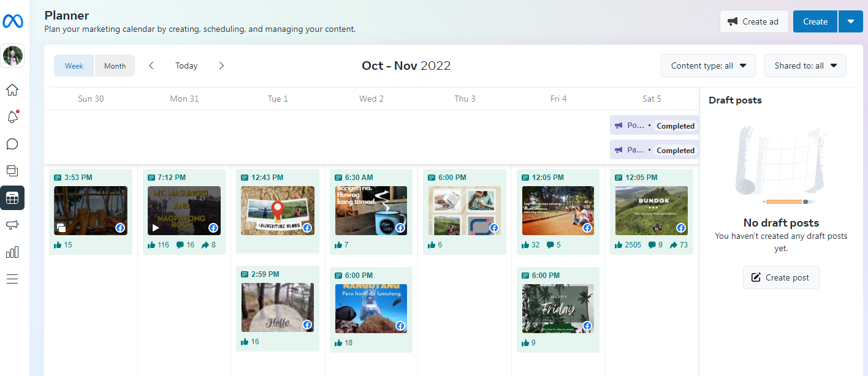Switch to Month view
Image resolution: width=868 pixels, height=376 pixels.
point(115,66)
